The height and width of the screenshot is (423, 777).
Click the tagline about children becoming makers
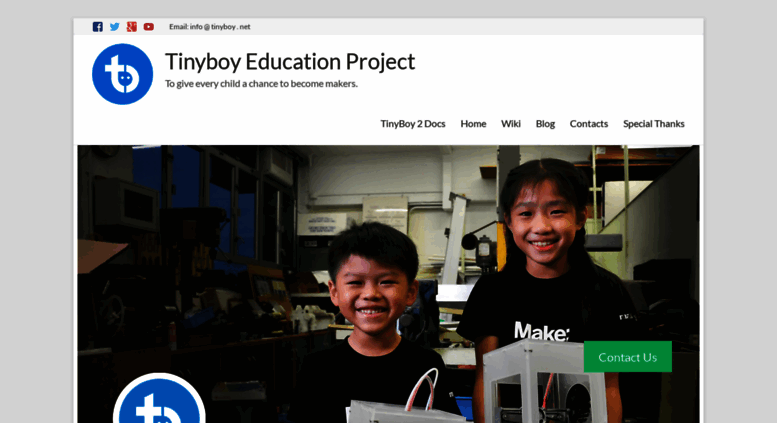click(261, 84)
